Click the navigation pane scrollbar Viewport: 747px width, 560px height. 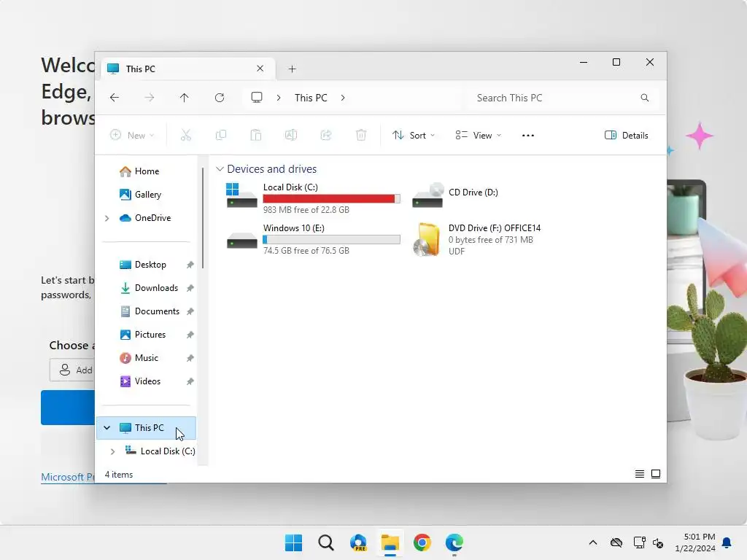click(x=203, y=217)
